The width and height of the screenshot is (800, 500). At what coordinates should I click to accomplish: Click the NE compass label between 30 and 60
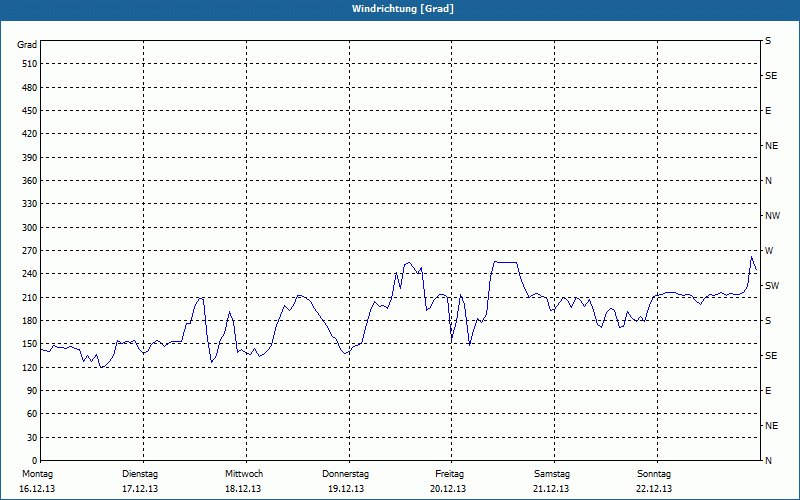pos(771,426)
